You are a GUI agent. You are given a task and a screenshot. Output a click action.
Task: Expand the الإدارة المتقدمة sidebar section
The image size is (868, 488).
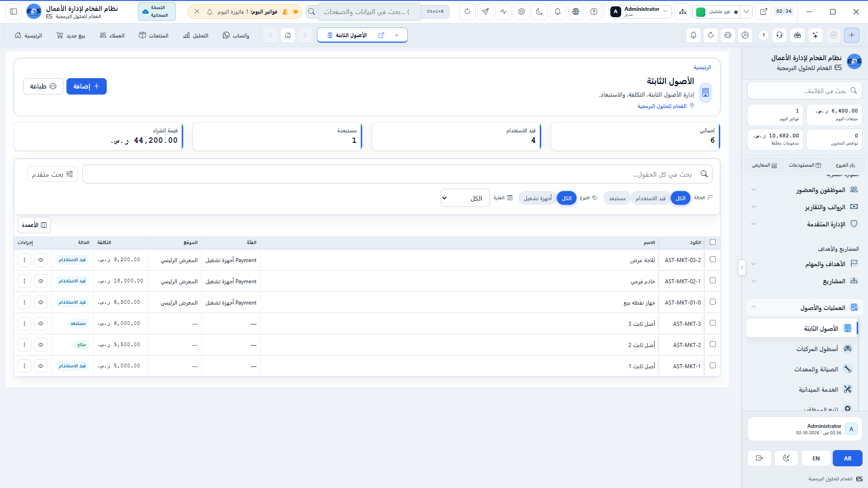805,224
